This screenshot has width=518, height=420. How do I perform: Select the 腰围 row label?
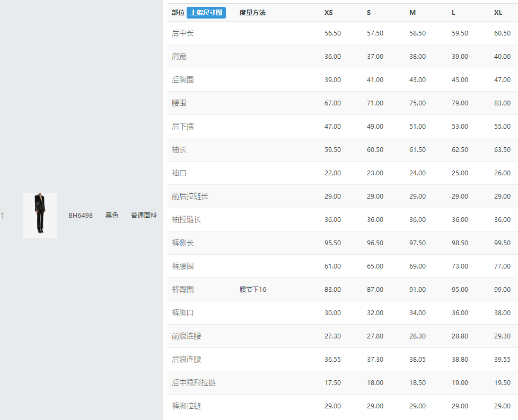tap(179, 103)
